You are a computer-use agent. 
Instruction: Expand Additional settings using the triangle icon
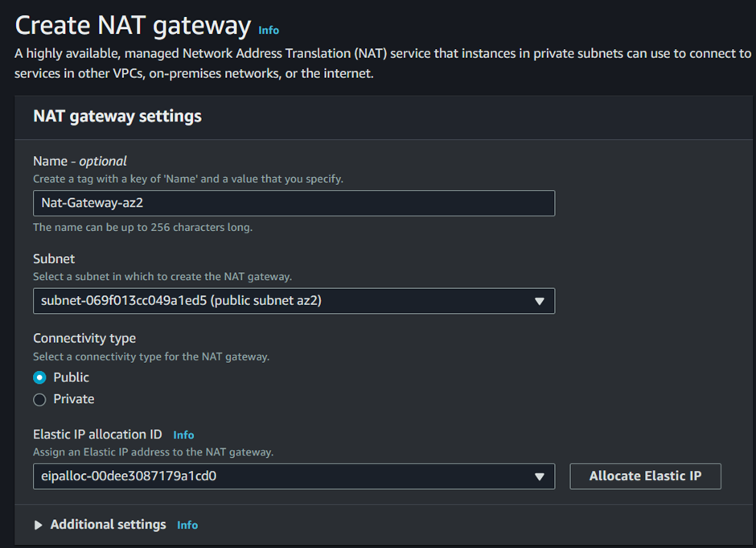tap(38, 525)
